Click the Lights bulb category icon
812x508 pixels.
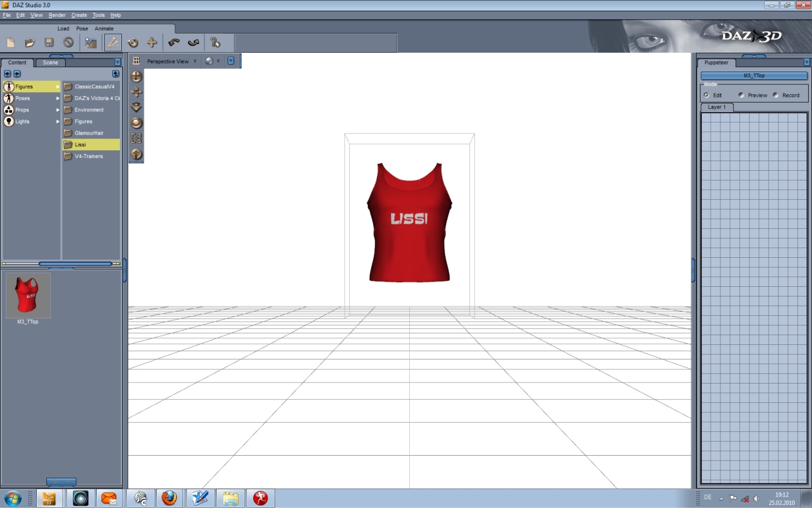coord(8,121)
